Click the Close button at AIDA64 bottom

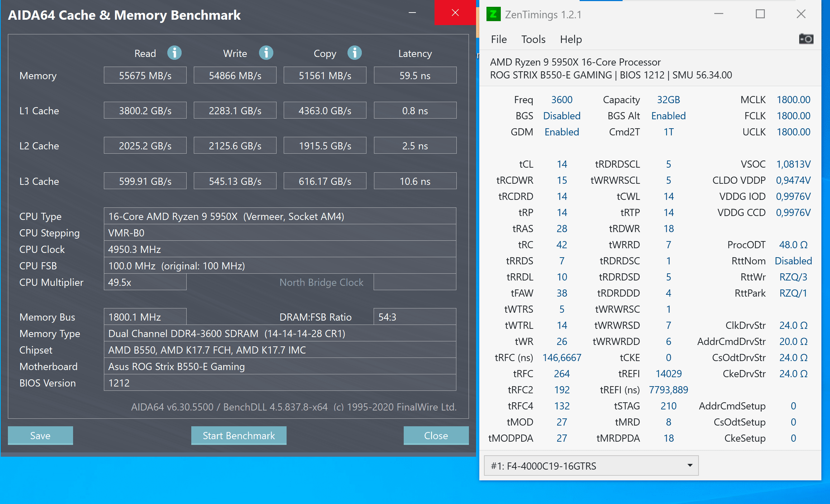436,436
